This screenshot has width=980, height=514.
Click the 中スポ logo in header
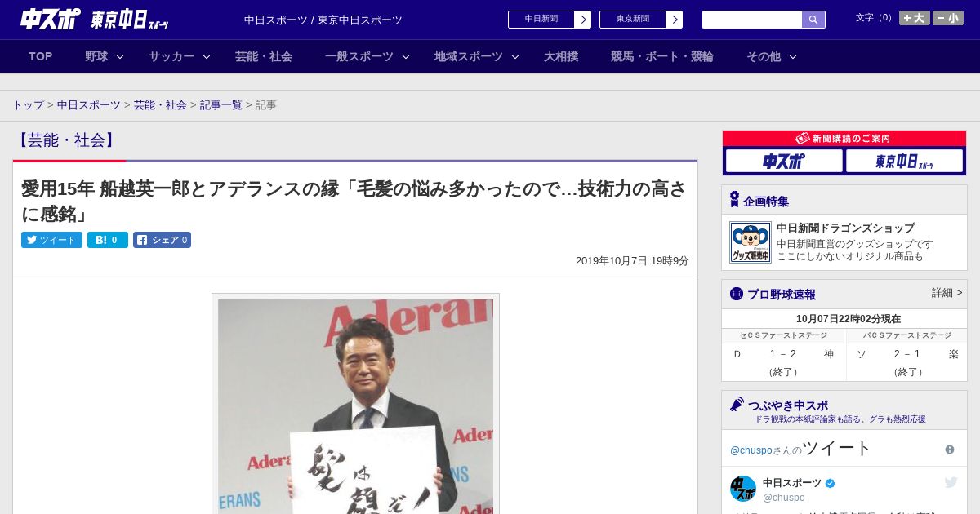pyautogui.click(x=50, y=19)
